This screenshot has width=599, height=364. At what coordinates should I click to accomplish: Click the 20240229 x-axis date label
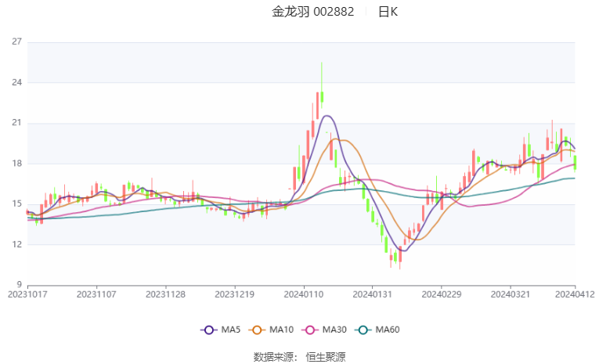442,294
